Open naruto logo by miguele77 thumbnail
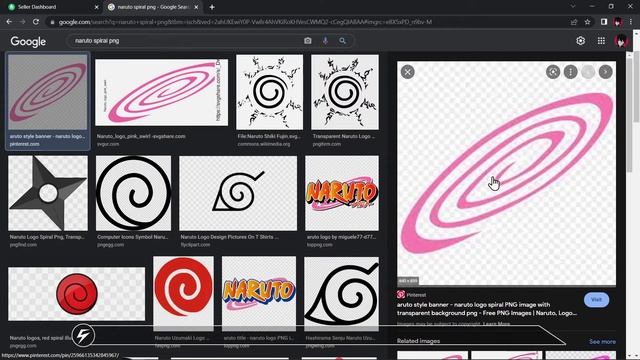Viewport: 640px width, 360px height. coord(342,193)
